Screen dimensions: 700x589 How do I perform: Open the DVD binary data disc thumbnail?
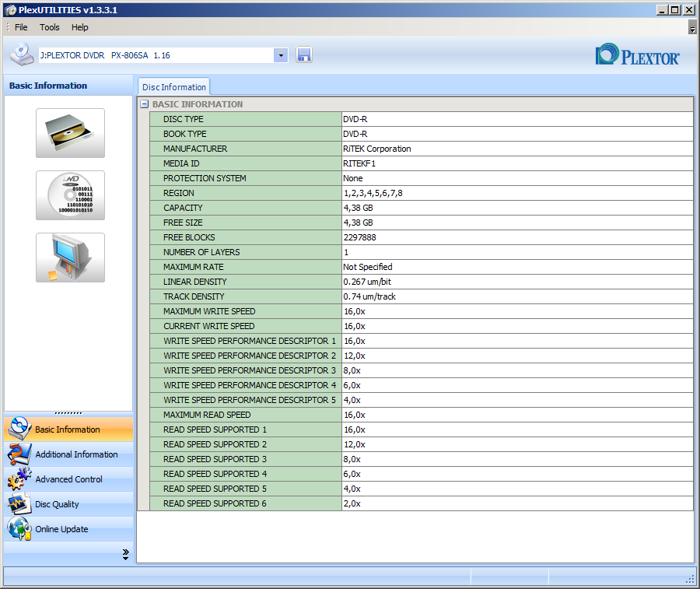[71, 195]
